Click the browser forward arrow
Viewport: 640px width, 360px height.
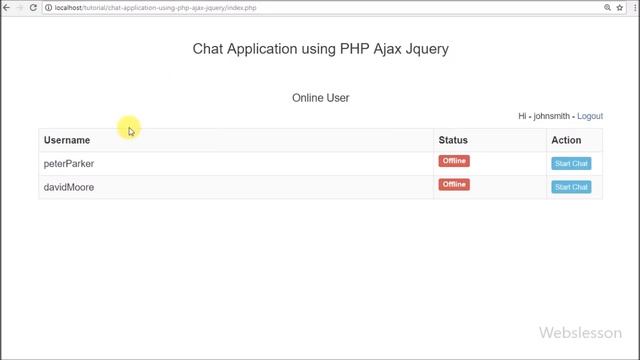(x=20, y=7)
